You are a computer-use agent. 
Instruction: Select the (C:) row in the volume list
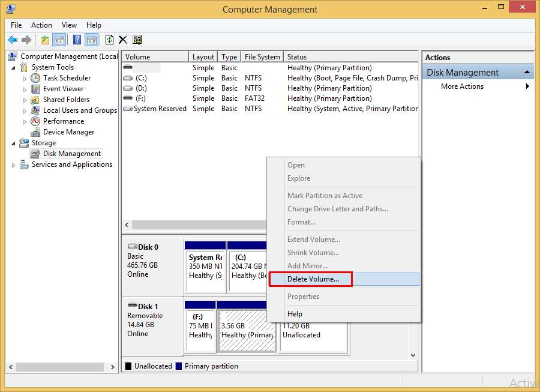click(271, 78)
